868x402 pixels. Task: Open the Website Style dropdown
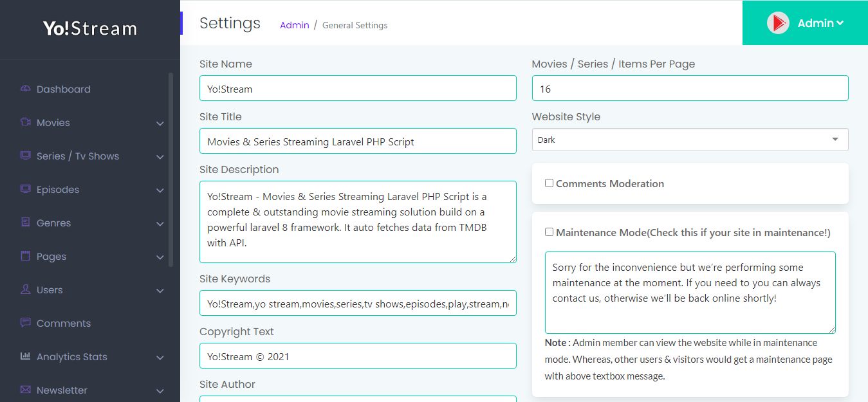point(690,140)
